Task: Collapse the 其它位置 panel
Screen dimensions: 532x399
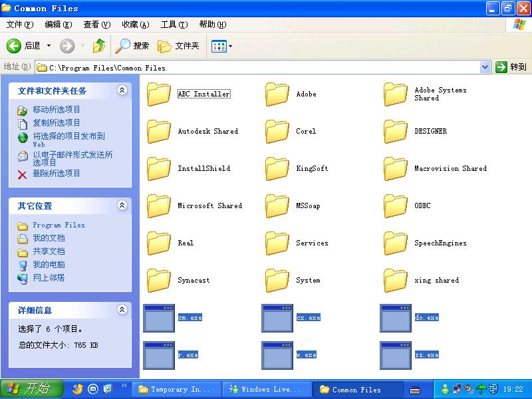Action: click(122, 205)
